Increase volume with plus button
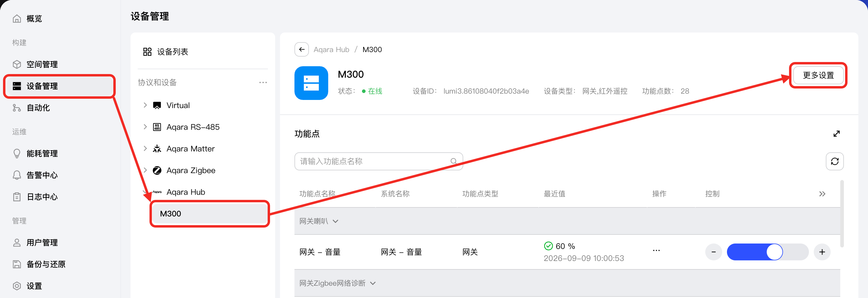Screen dimensions: 868x298 [x=822, y=252]
